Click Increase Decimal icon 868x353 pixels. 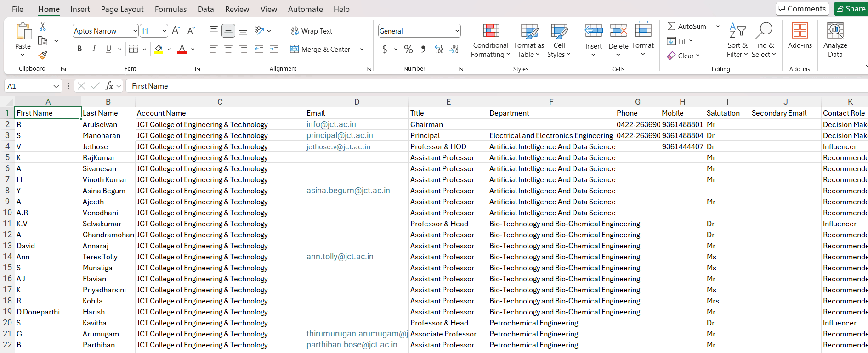[439, 49]
